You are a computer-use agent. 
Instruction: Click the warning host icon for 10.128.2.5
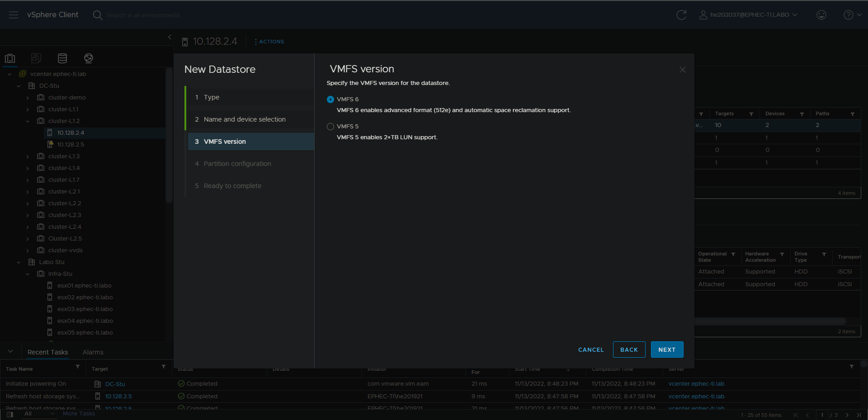point(50,144)
